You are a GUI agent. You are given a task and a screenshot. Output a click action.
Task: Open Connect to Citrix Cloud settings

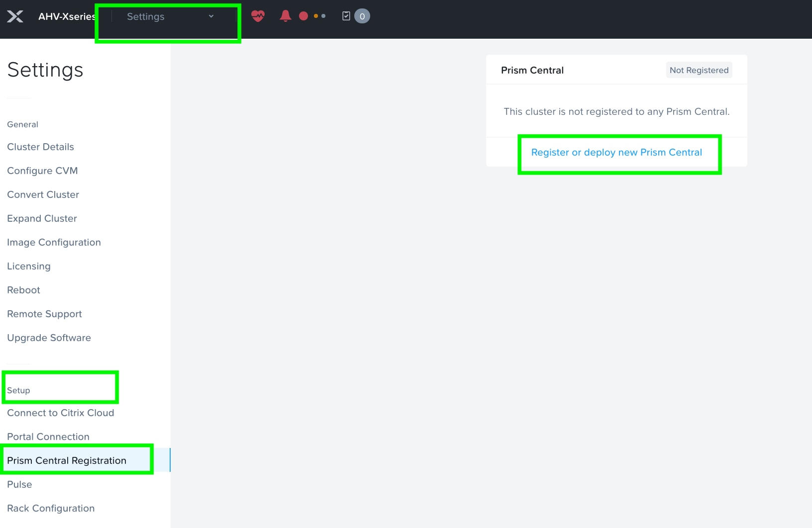(60, 413)
